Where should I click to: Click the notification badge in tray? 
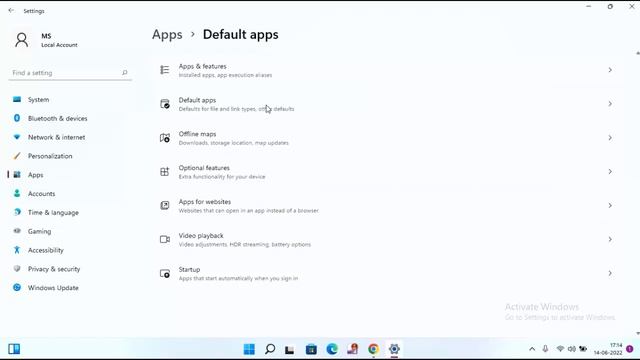[630, 349]
